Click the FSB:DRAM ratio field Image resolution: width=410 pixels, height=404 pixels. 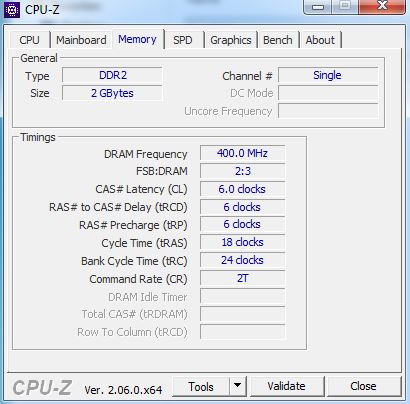tap(242, 171)
